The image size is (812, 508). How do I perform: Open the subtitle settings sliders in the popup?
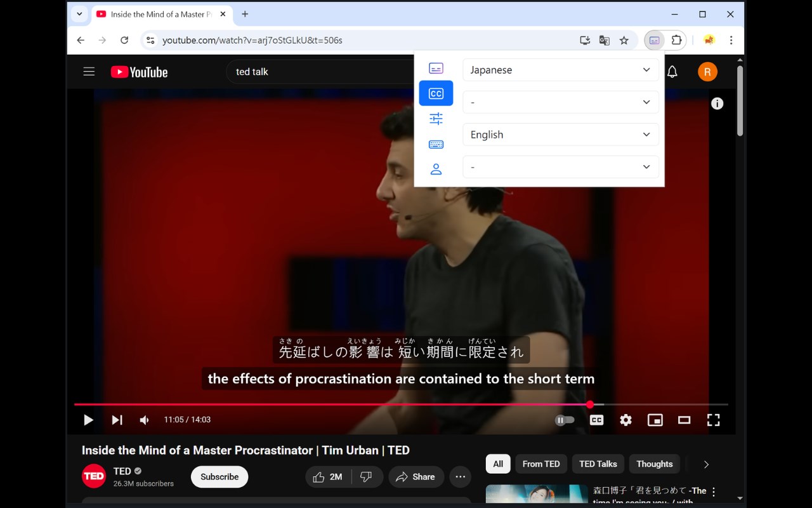436,119
